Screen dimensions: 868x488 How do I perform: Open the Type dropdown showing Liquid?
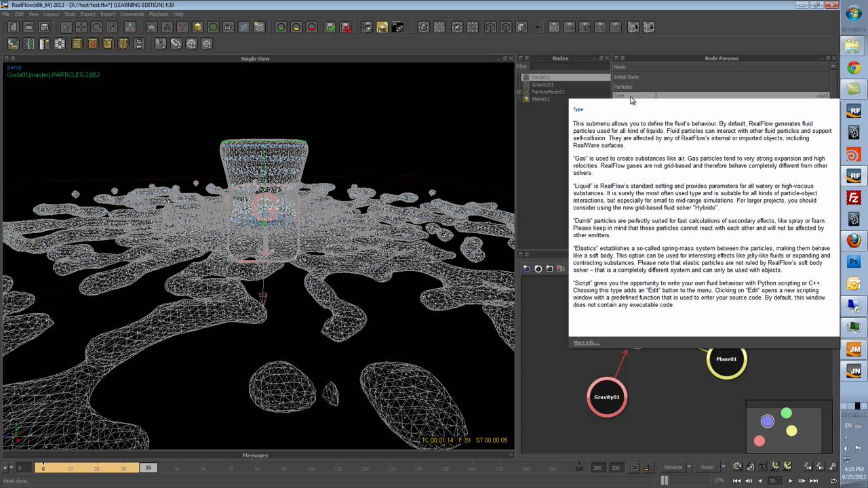pyautogui.click(x=743, y=96)
